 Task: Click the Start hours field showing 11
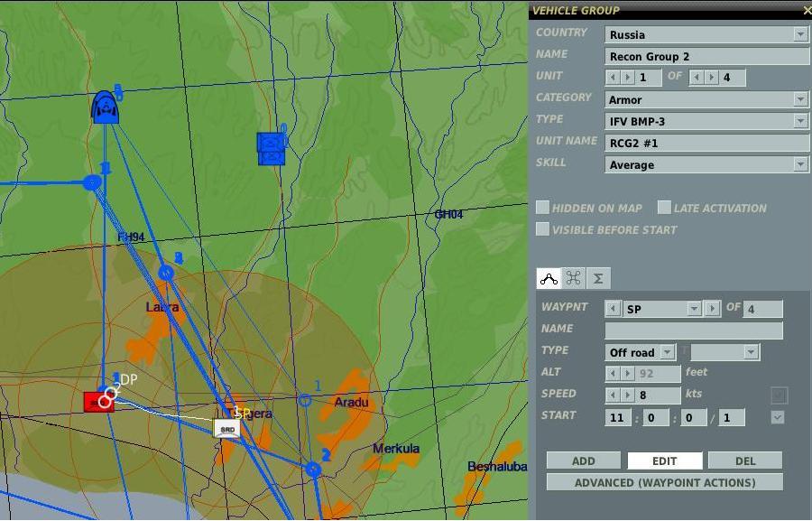[x=618, y=417]
